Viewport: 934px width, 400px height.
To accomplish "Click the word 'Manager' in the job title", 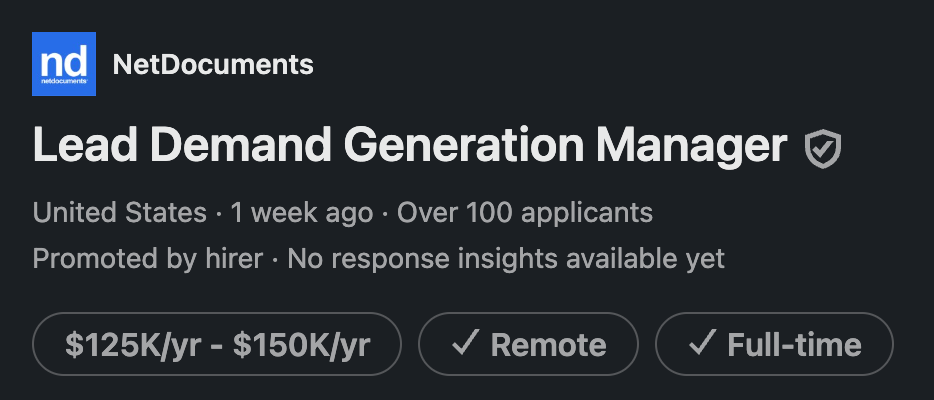I will click(692, 147).
